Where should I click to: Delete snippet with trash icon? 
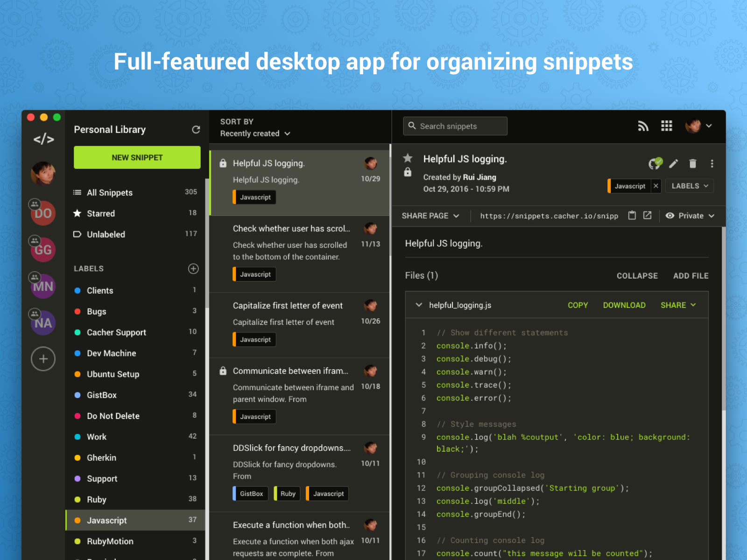click(x=693, y=163)
